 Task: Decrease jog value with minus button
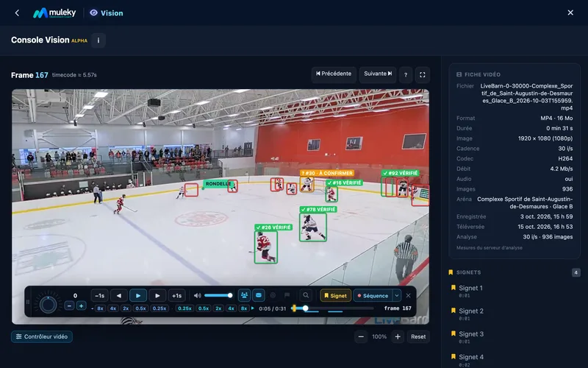69,306
